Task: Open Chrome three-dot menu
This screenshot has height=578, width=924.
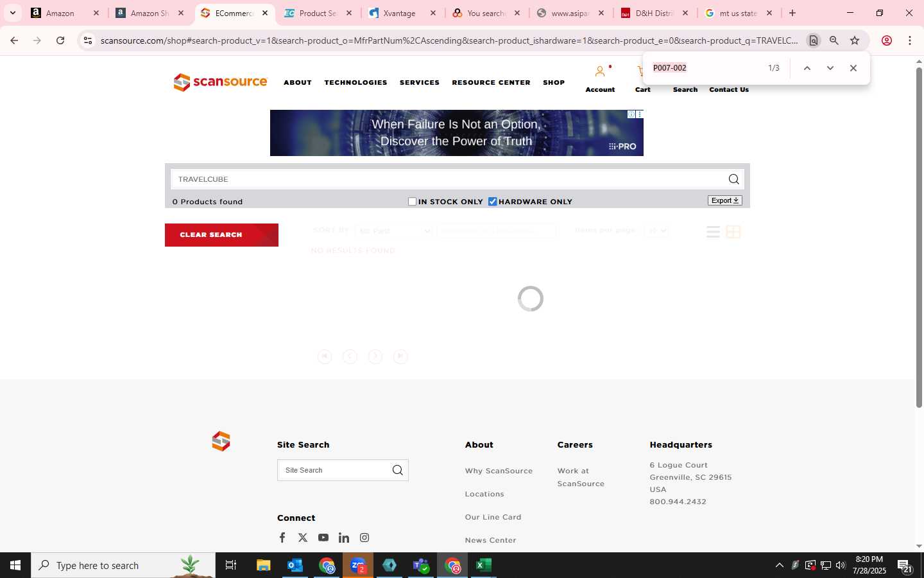Action: (x=910, y=40)
